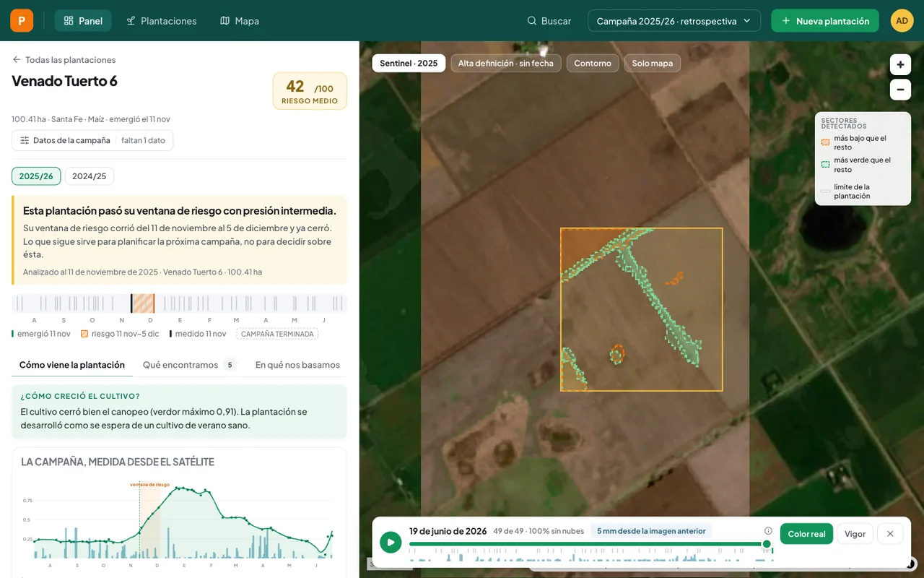
Task: Go back to Todas las plantaciones
Action: [64, 60]
